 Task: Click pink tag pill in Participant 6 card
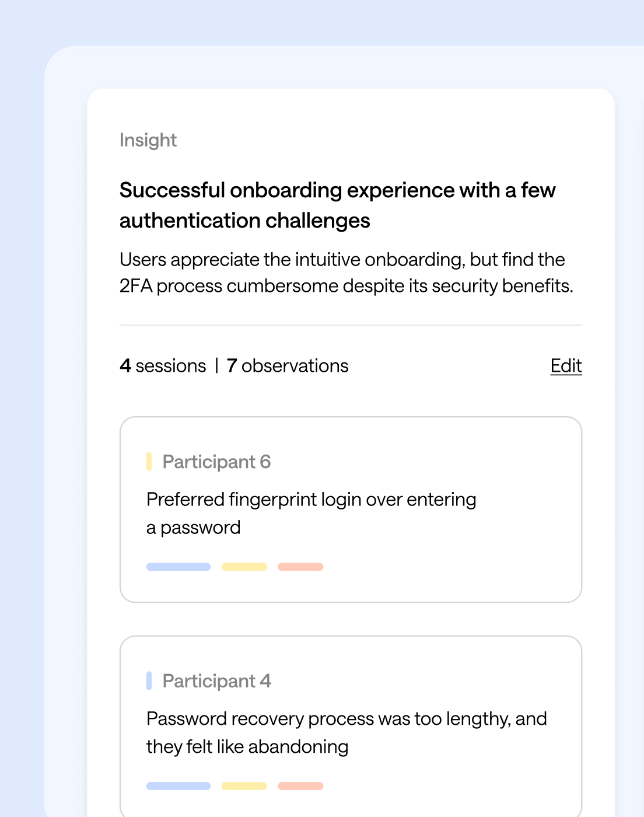(300, 567)
